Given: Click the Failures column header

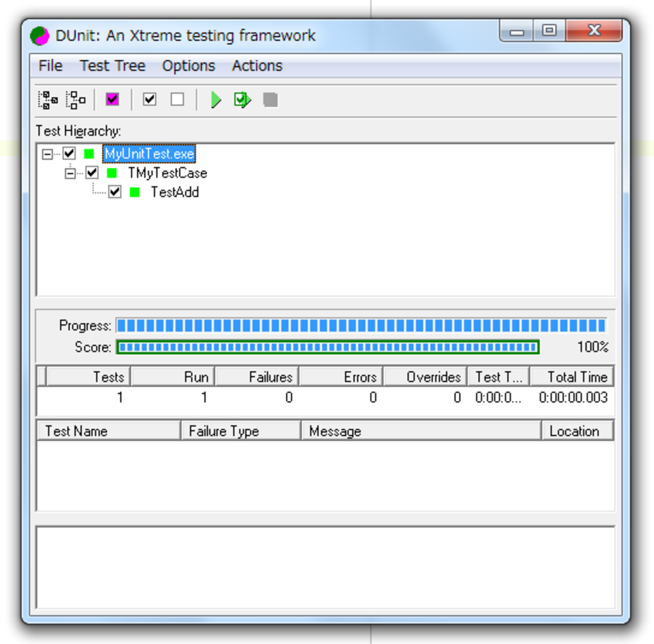Looking at the screenshot, I should 257,377.
